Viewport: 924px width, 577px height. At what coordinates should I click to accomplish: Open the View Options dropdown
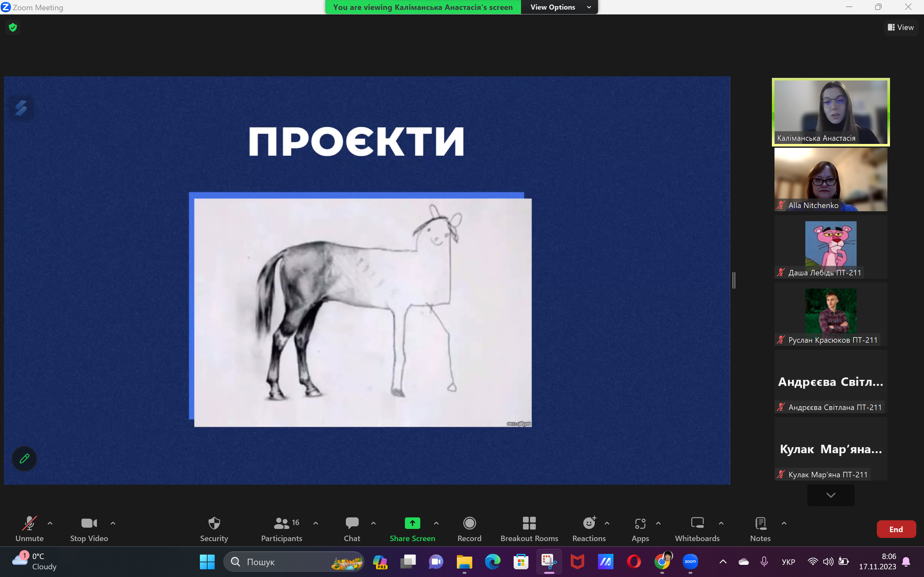[559, 7]
